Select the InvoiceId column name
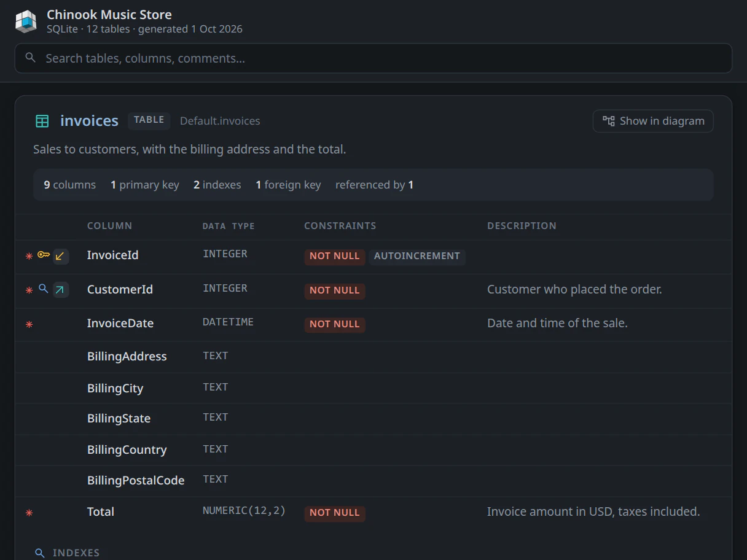Image resolution: width=747 pixels, height=560 pixels. (113, 255)
